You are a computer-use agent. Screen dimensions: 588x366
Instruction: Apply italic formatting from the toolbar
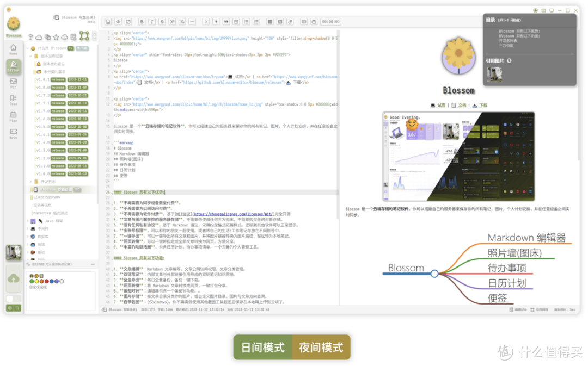pyautogui.click(x=152, y=22)
